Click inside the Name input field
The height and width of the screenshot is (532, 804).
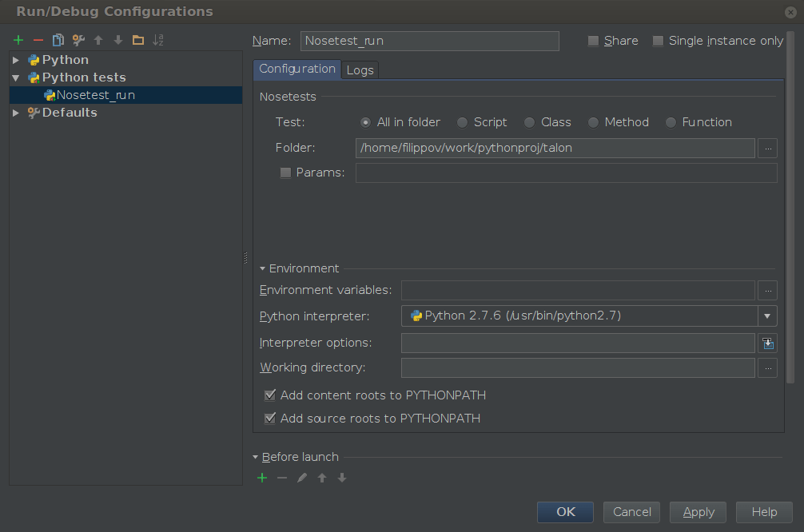click(x=429, y=41)
